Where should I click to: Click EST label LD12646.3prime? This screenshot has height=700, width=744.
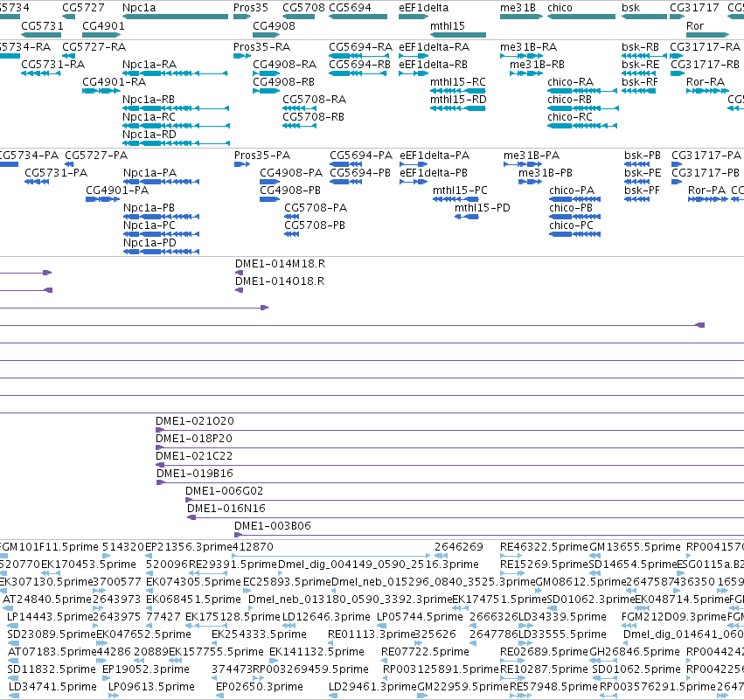pos(326,617)
